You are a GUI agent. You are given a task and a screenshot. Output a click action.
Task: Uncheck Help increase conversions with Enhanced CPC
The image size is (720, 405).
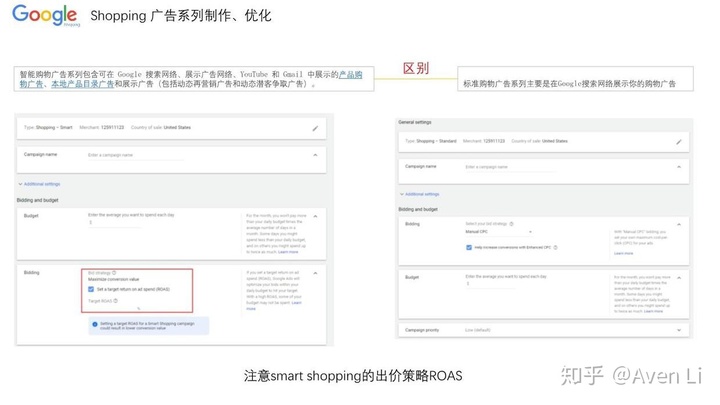coord(469,248)
